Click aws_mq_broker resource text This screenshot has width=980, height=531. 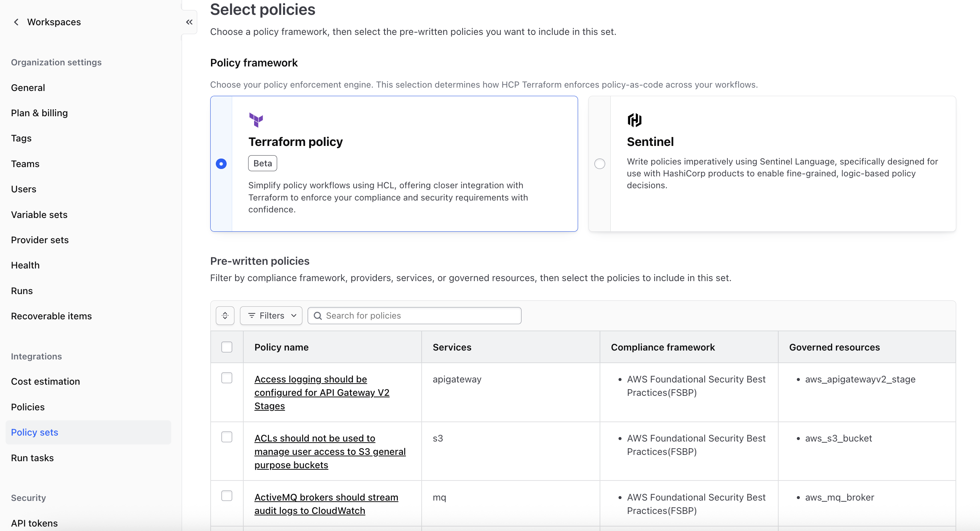(x=840, y=497)
